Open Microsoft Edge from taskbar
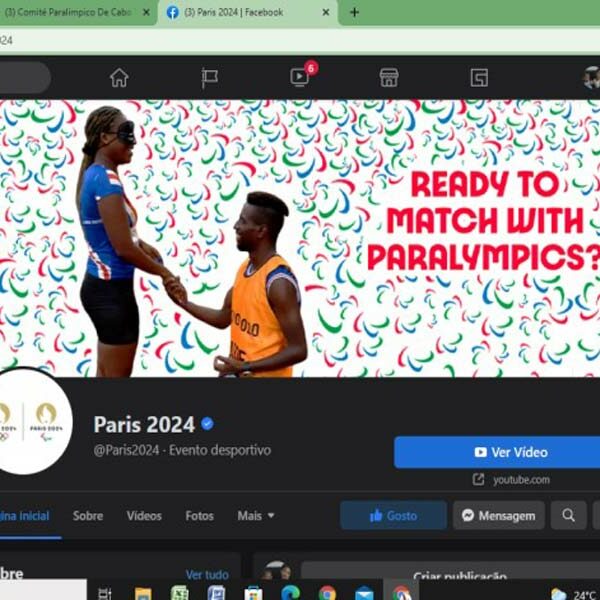The height and width of the screenshot is (600, 600). pyautogui.click(x=290, y=593)
